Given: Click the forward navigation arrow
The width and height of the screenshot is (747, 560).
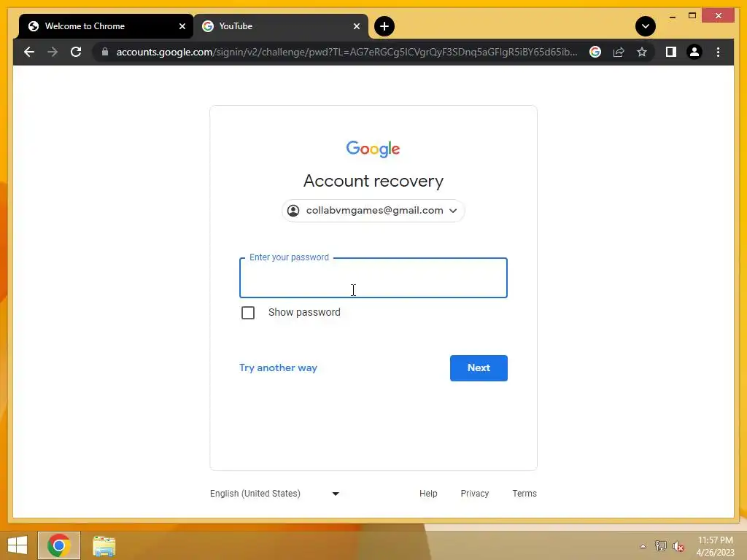Looking at the screenshot, I should pos(53,52).
